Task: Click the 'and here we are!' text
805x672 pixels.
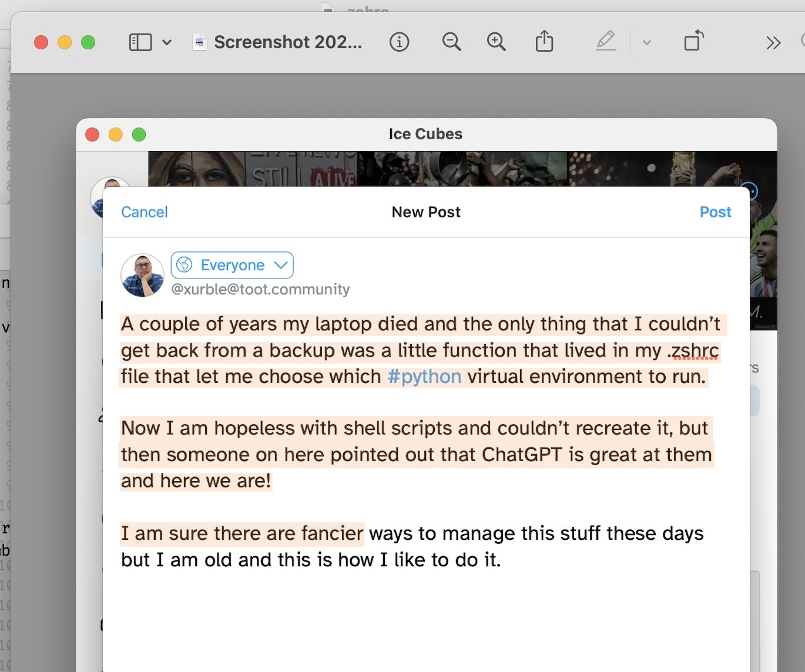Action: 196,481
